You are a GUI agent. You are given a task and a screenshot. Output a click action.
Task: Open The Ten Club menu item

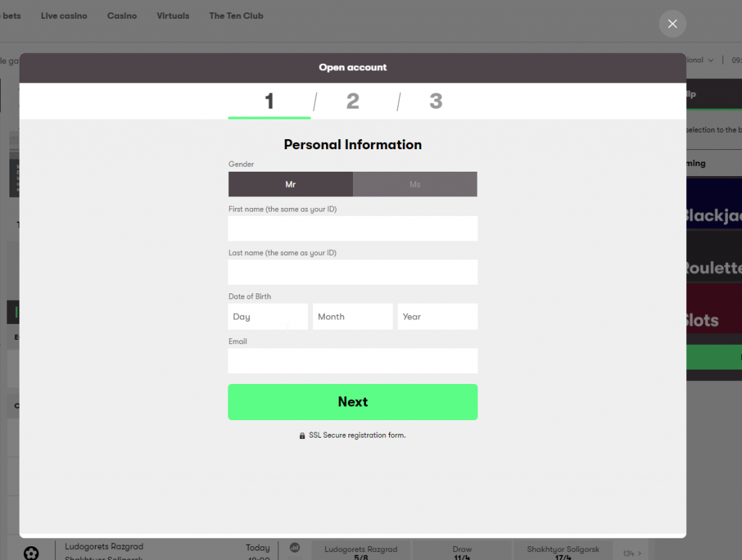coord(236,16)
